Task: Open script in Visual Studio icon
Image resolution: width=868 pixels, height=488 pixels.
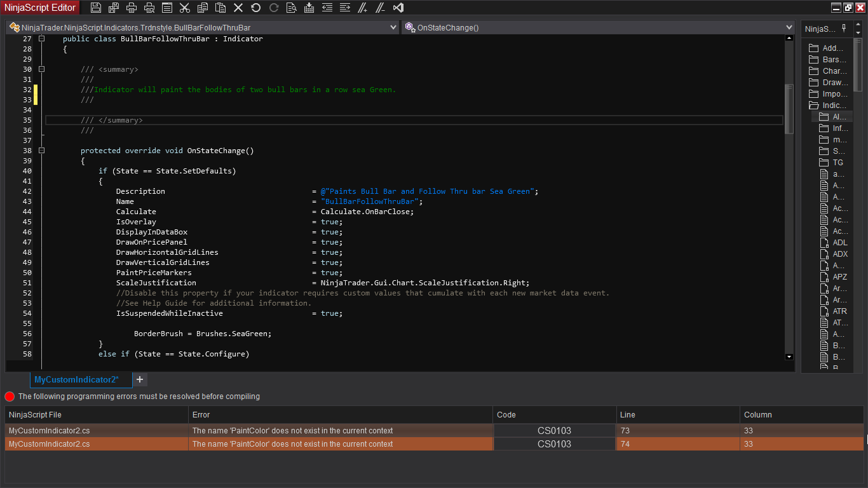Action: (x=398, y=8)
